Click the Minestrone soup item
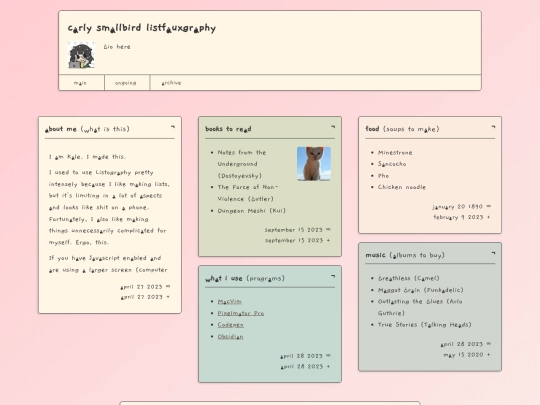The image size is (540, 405). [395, 152]
